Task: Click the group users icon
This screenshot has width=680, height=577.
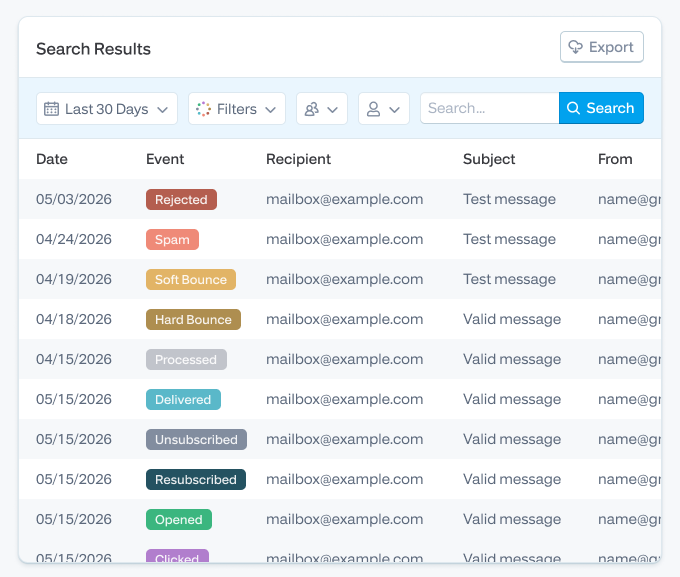Action: [x=312, y=109]
